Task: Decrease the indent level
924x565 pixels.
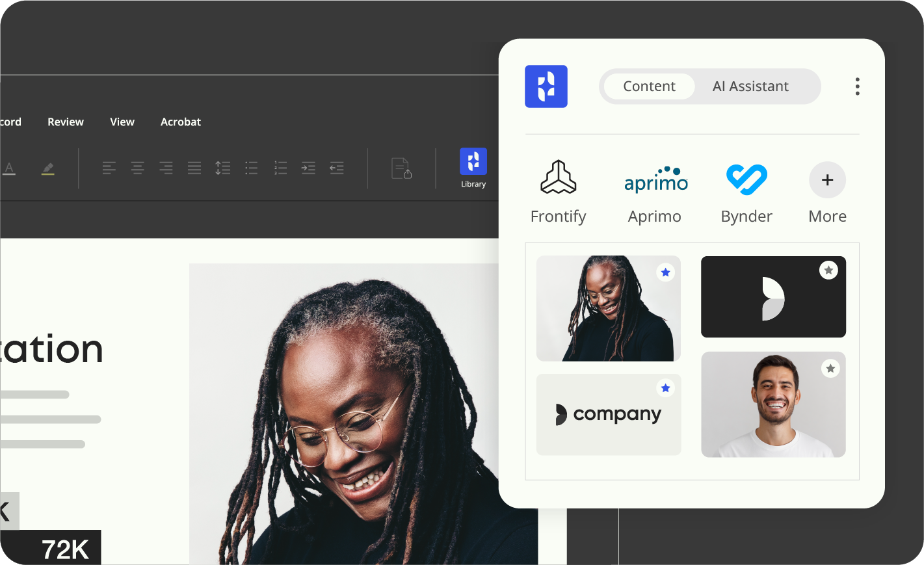Action: coord(337,168)
